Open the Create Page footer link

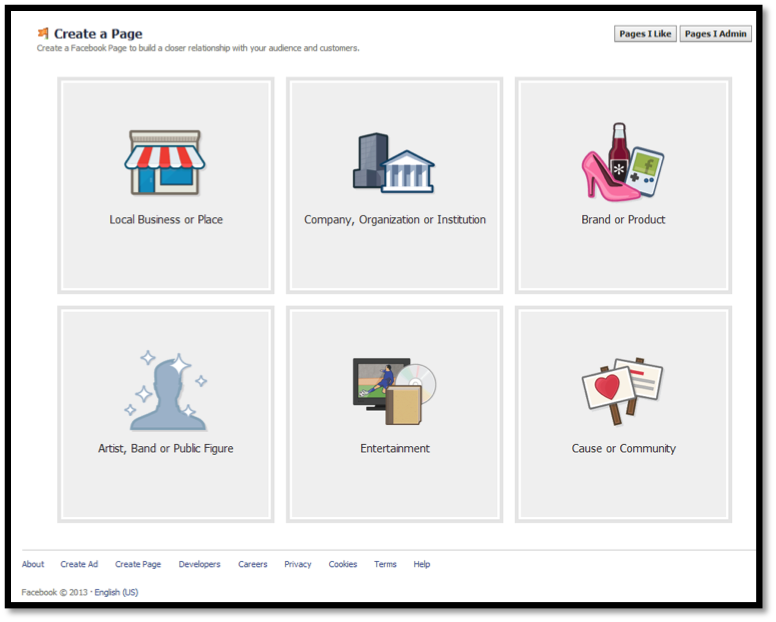point(138,564)
